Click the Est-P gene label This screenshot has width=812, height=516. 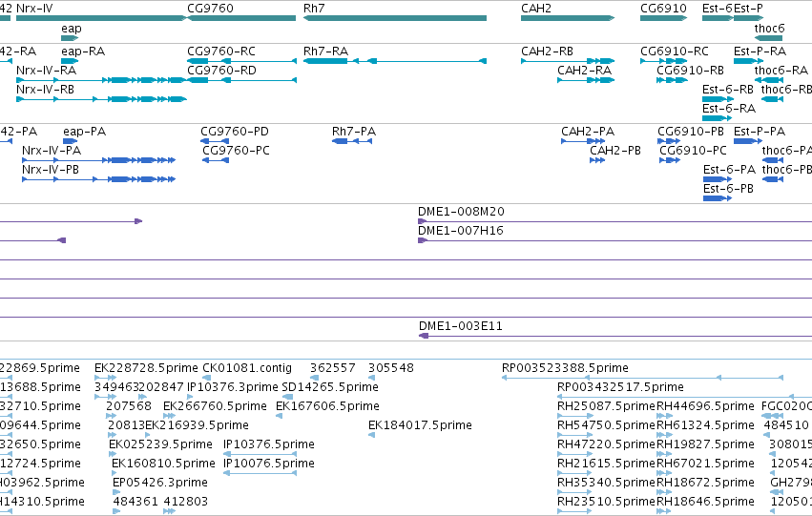pyautogui.click(x=748, y=9)
